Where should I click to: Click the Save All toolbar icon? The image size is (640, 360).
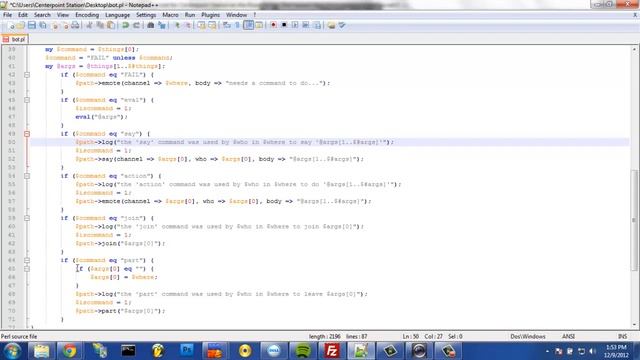42,25
